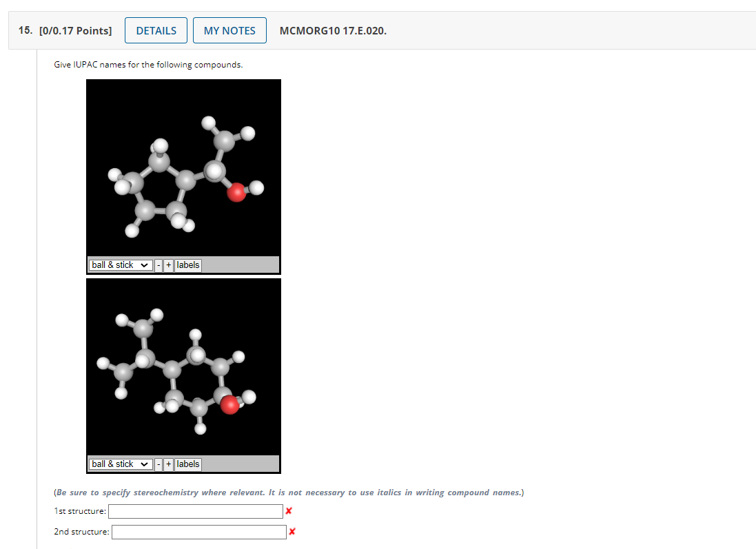Click the red X next to 1st structure answer
The image size is (756, 549).
tap(289, 511)
